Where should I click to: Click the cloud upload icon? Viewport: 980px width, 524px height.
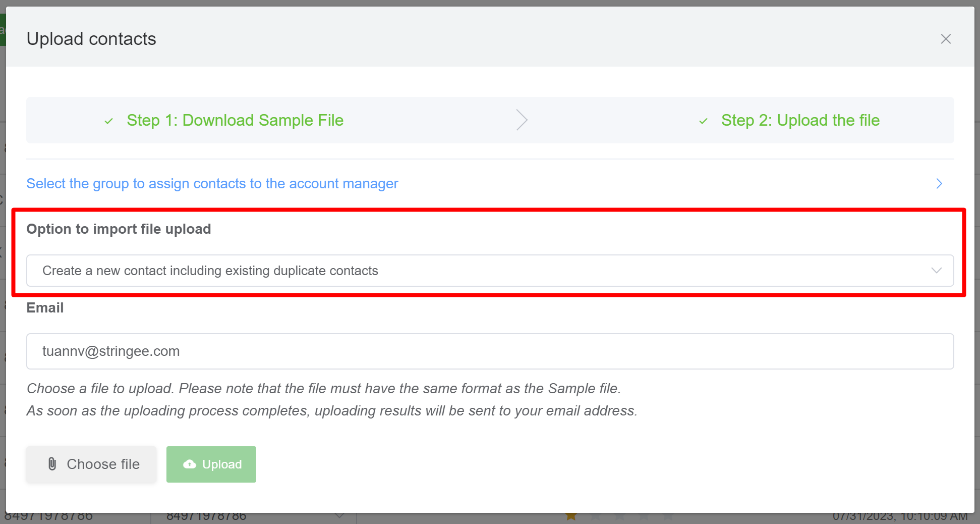190,464
